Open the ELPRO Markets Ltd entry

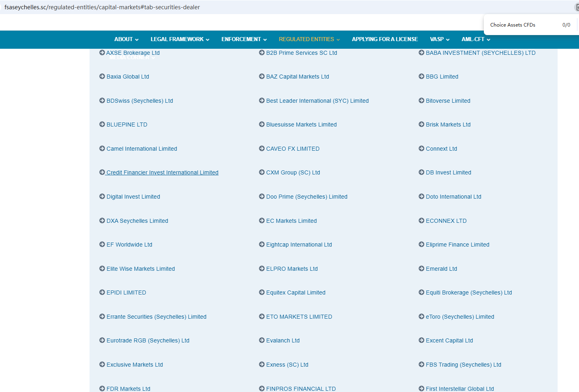click(292, 269)
